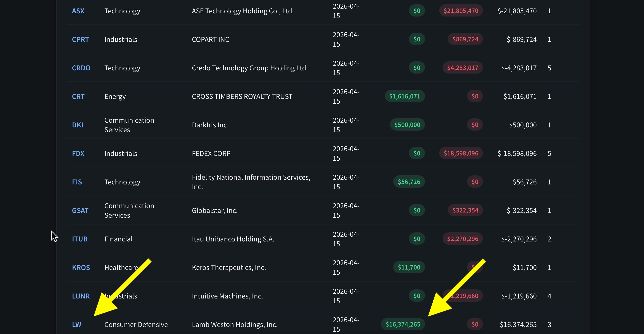Open the LUNR ticker link

click(81, 296)
